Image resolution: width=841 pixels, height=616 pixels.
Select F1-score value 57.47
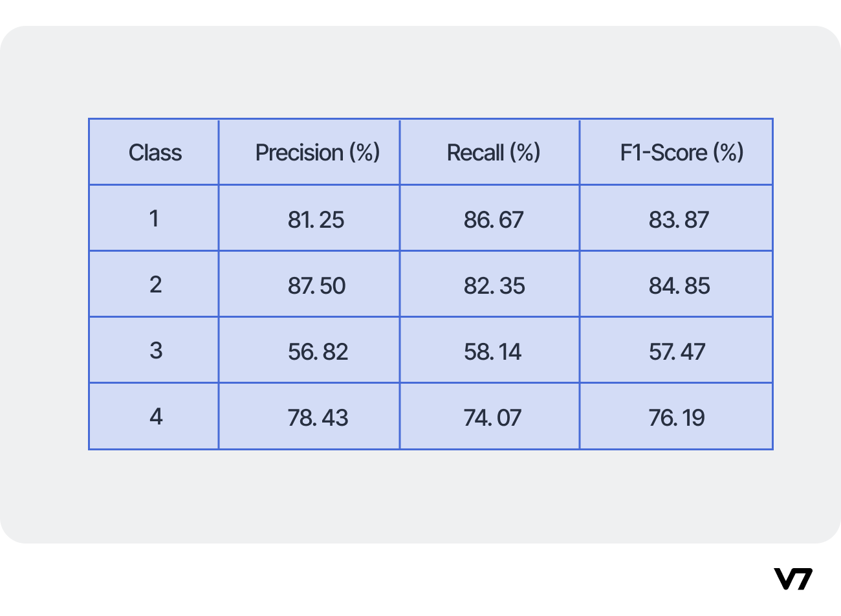click(677, 352)
